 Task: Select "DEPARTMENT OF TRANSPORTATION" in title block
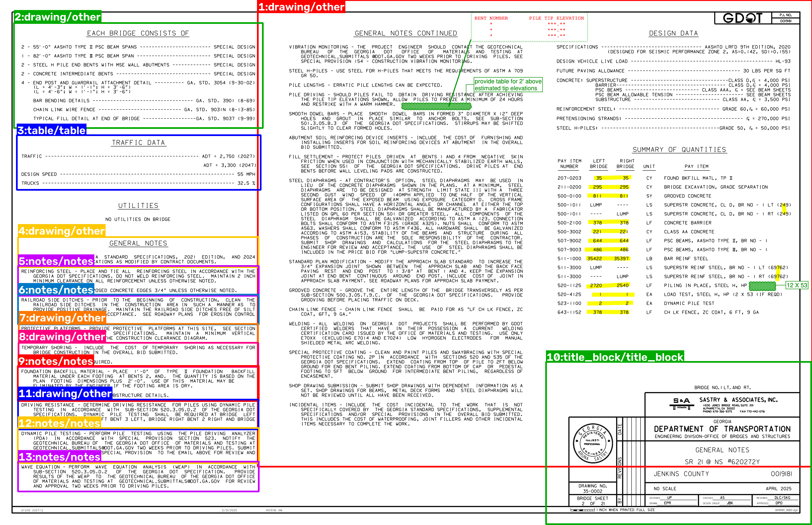coord(722,429)
